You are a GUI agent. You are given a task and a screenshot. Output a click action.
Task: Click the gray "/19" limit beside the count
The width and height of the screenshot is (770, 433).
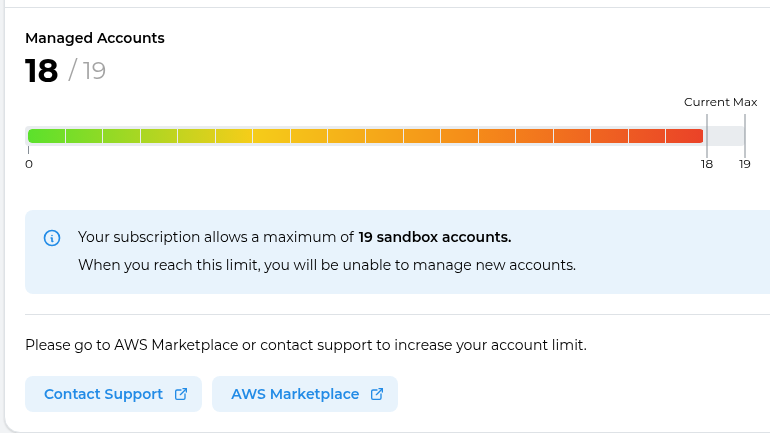pos(87,71)
